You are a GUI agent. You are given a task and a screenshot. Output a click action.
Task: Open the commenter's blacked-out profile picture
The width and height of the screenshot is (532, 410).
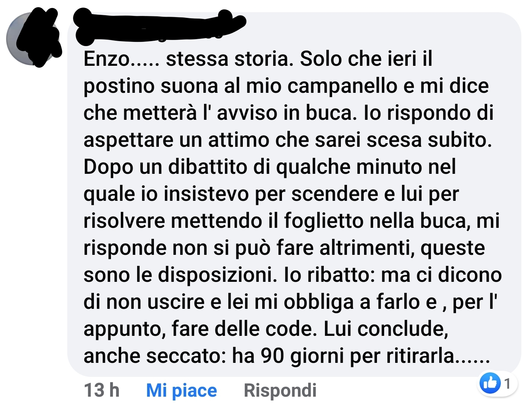(x=33, y=38)
